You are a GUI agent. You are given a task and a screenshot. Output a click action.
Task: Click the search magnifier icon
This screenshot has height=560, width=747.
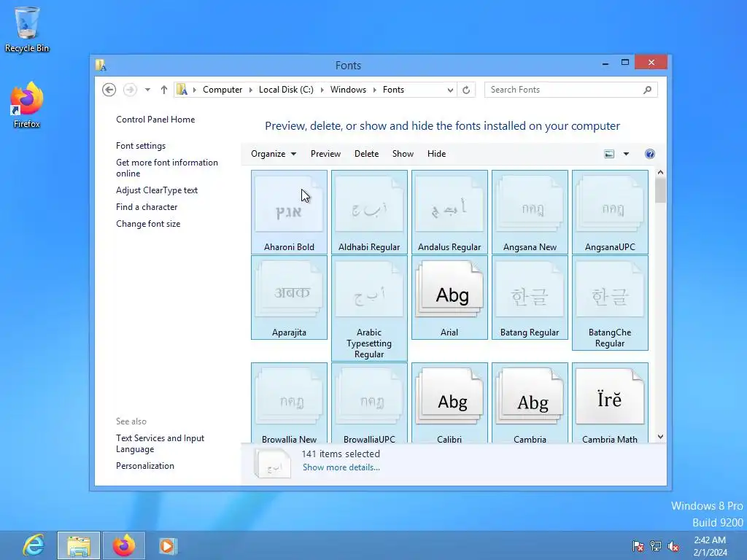647,90
